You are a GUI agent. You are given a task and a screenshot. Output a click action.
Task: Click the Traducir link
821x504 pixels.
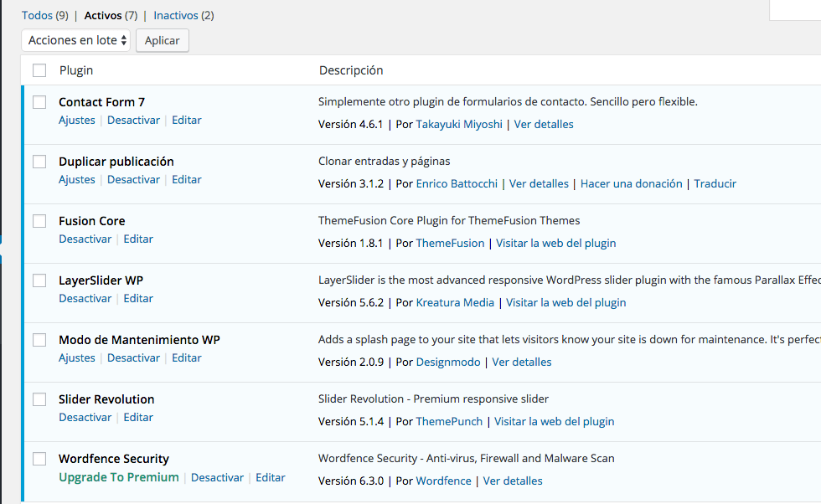tap(715, 183)
